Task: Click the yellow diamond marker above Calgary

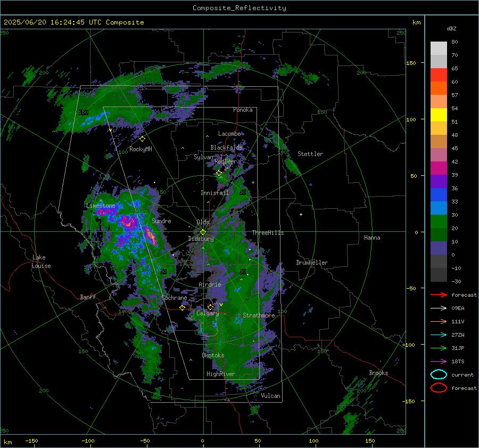Action: click(x=210, y=307)
